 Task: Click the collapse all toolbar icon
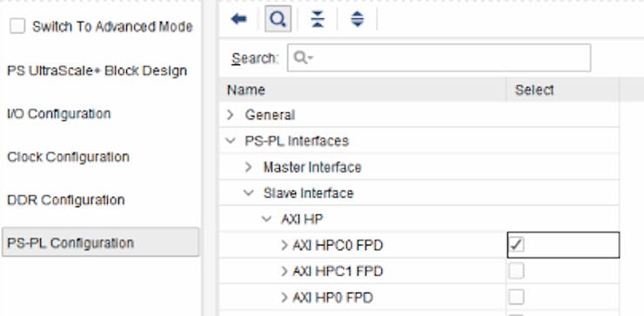click(x=318, y=19)
